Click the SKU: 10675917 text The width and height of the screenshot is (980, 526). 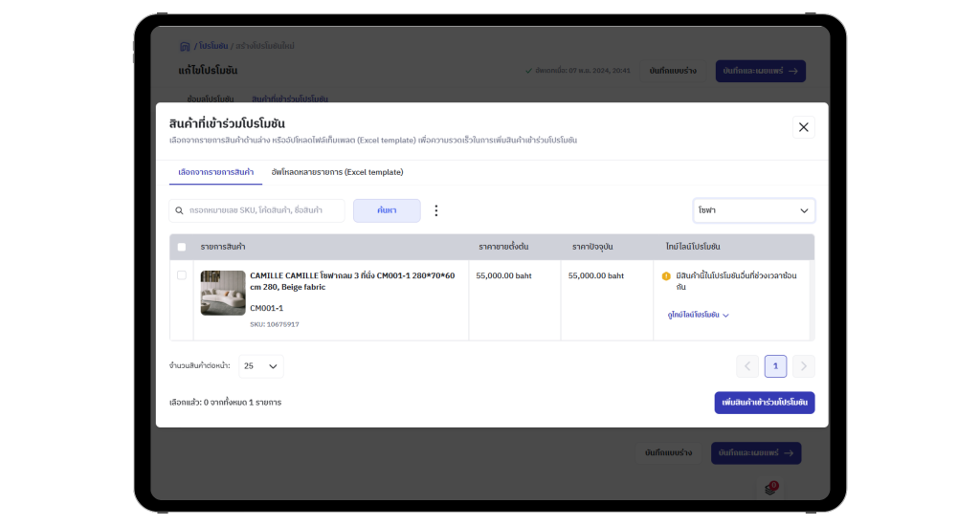pos(275,324)
